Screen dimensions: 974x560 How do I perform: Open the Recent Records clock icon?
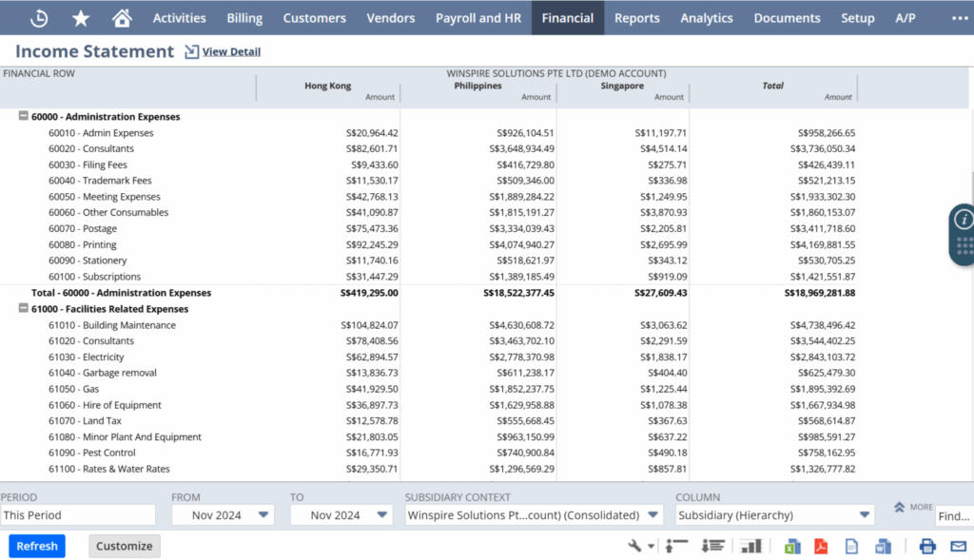[40, 18]
